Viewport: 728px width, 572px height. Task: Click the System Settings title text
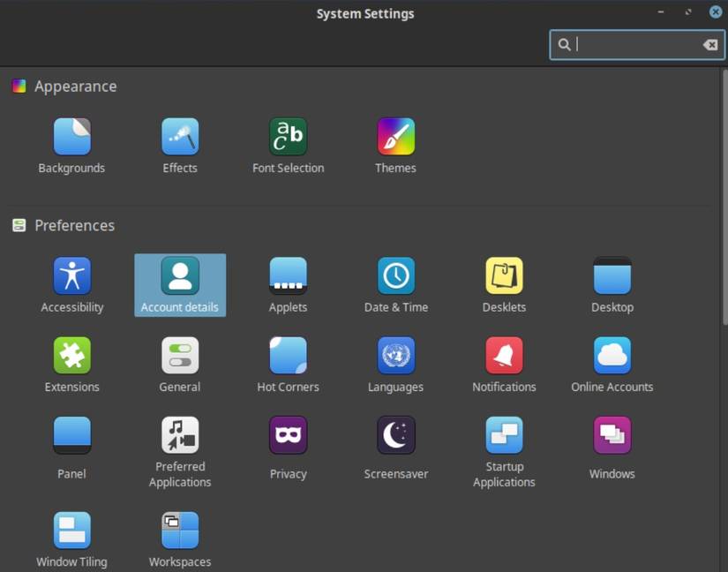(365, 14)
